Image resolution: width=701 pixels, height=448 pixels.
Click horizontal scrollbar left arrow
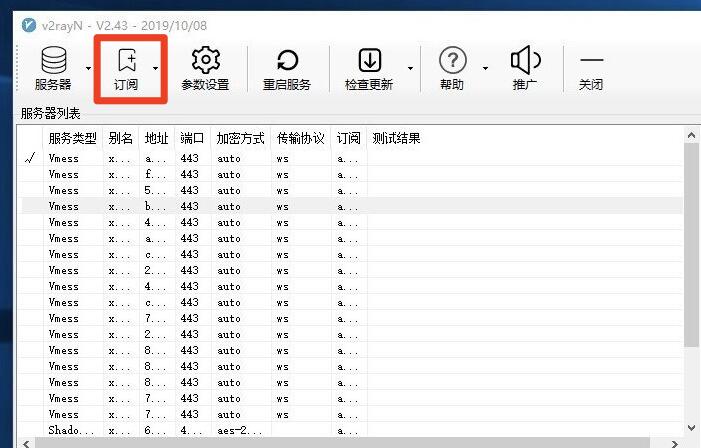coord(26,444)
